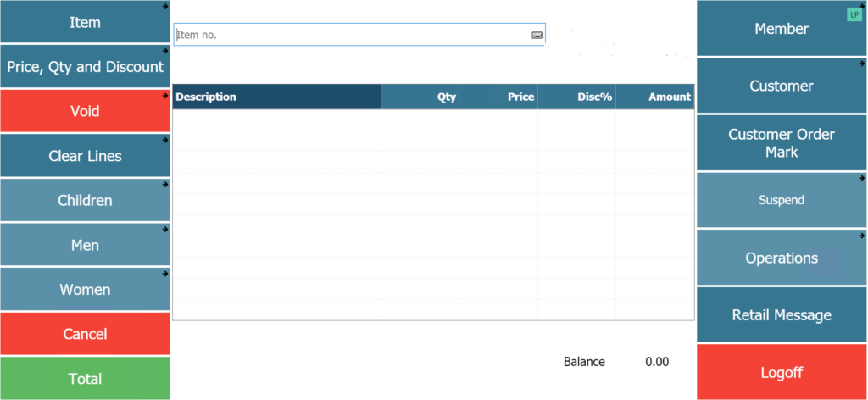Focus the Item no. input field
Image resolution: width=868 pixels, height=400 pixels.
click(359, 34)
